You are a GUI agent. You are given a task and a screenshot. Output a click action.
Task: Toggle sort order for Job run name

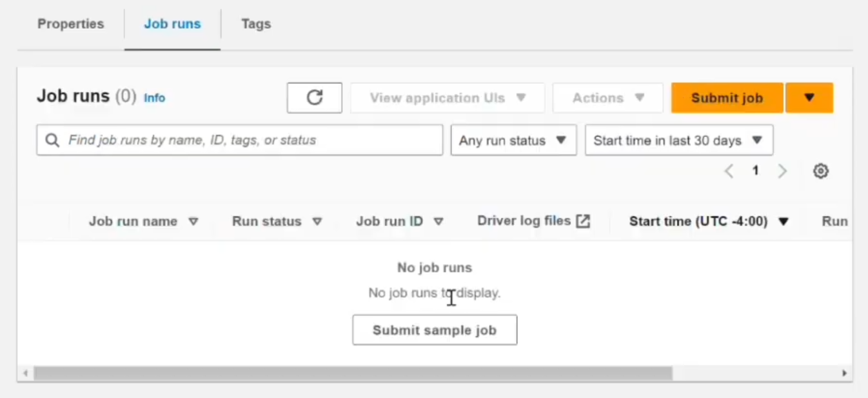point(193,221)
